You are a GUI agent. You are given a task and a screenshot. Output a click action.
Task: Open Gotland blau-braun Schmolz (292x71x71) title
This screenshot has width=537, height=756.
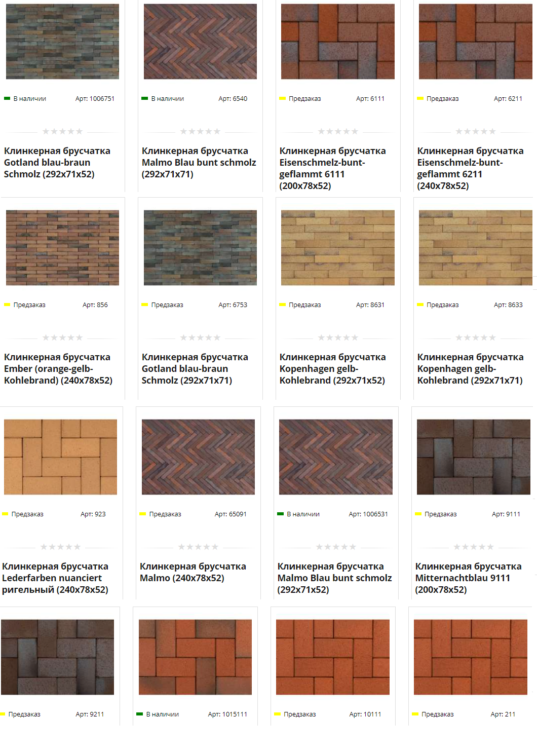[195, 368]
